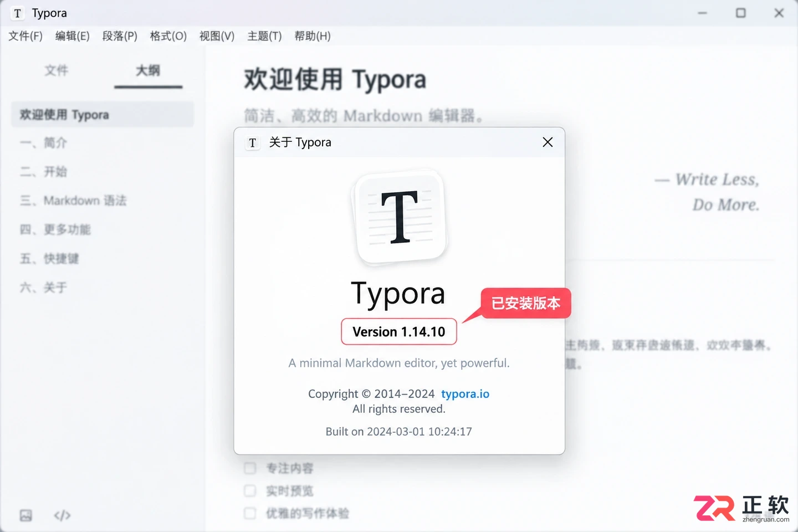
Task: Jump to outline section 三、Markdown 语法
Action: (73, 201)
